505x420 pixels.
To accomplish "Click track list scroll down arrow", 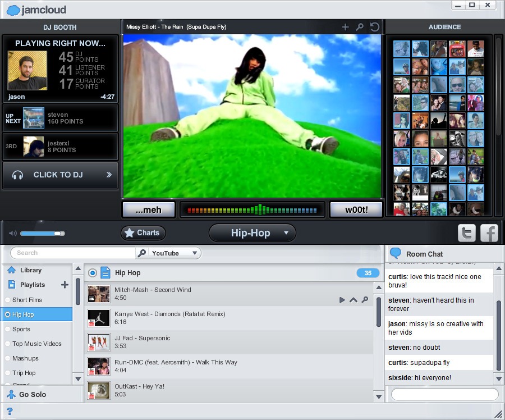I will [379, 397].
